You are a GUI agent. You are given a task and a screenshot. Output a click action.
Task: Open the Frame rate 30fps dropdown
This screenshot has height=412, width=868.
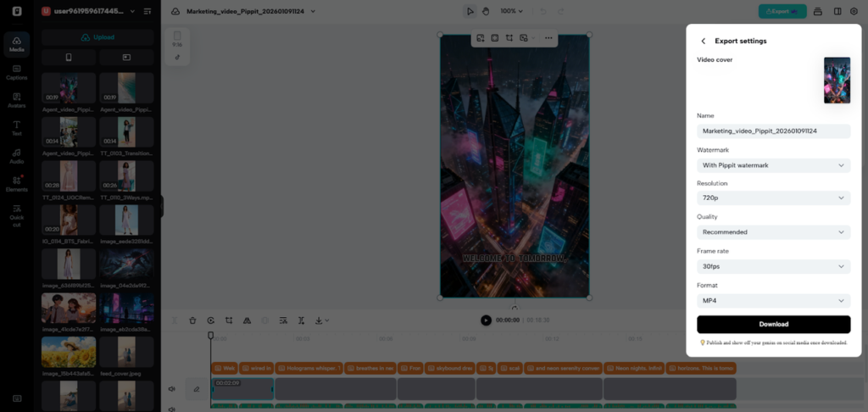(773, 266)
